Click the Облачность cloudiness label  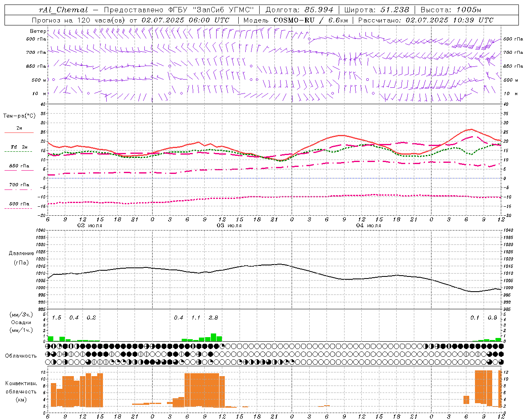click(21, 356)
